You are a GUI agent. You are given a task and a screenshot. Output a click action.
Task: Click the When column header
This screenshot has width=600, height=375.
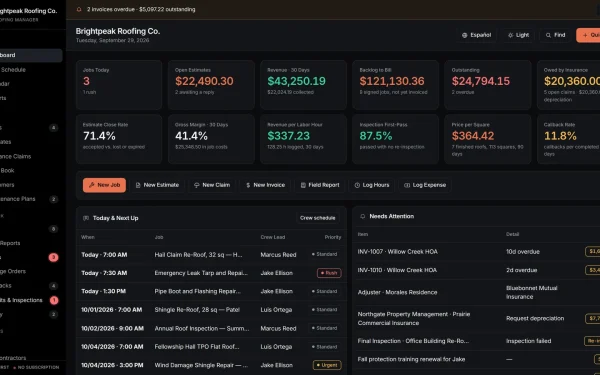click(x=88, y=237)
